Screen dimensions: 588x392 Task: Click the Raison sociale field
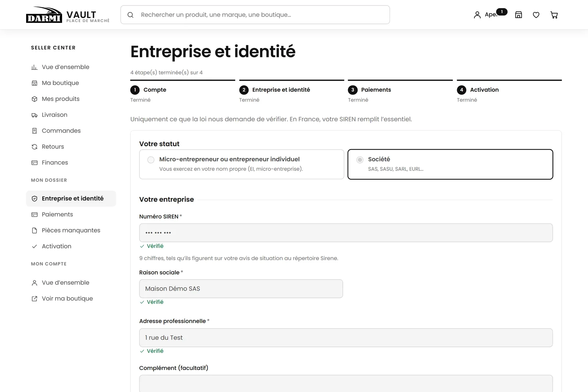[241, 289]
